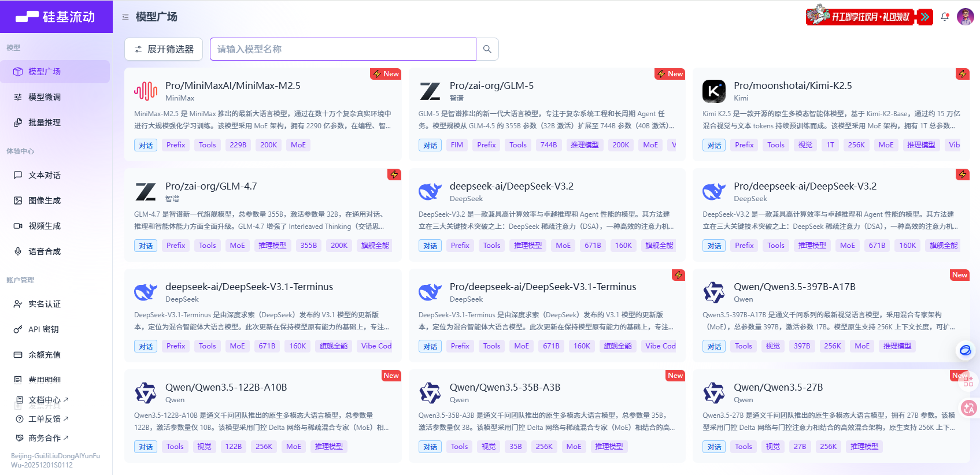Click 355B tag on GLM-4.7 card

tap(309, 246)
